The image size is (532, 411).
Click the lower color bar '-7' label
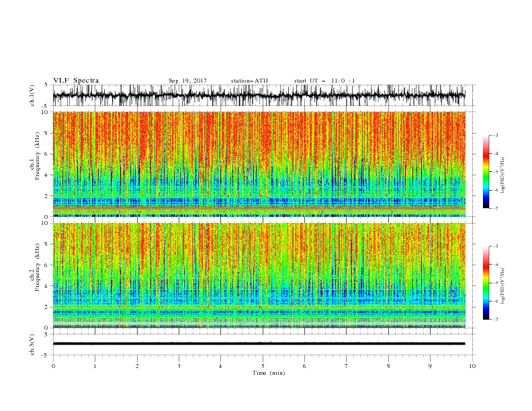coord(495,320)
